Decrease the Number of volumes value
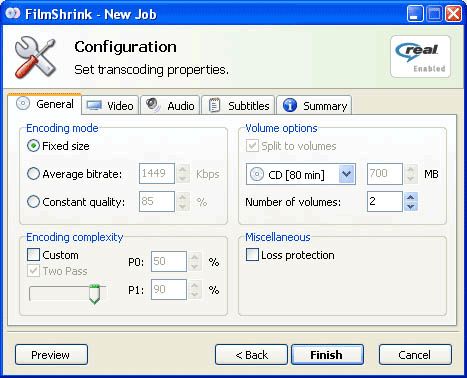This screenshot has height=378, width=467. pos(411,206)
